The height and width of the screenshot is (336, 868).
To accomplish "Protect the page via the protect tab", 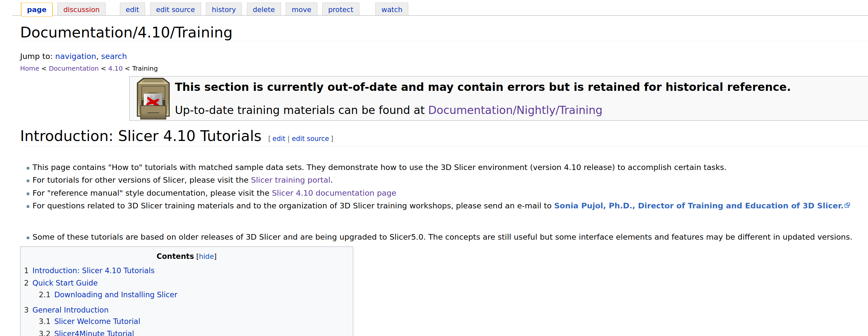I will (340, 9).
